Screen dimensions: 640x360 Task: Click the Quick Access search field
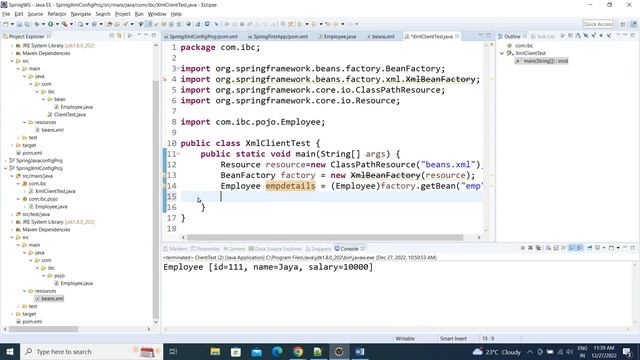click(x=598, y=24)
